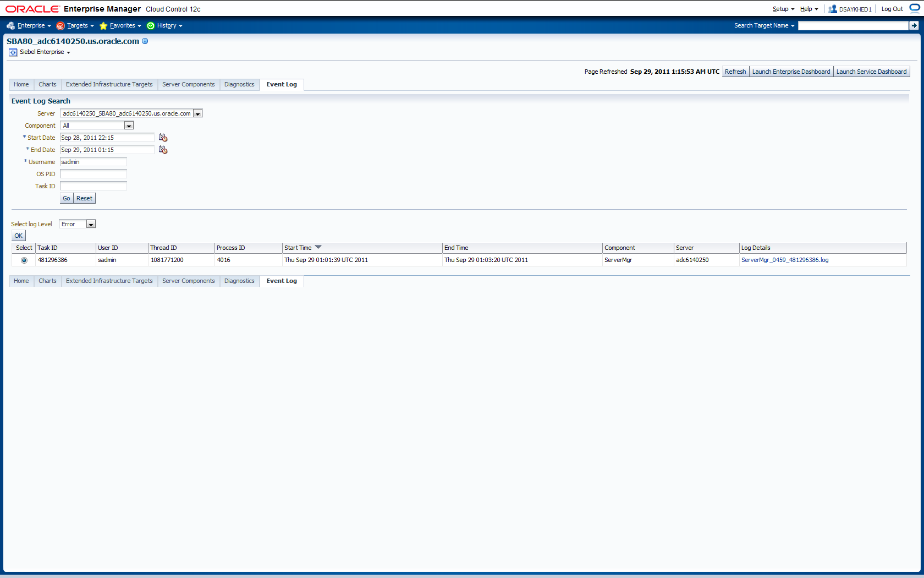Click the target information icon beside the title
Viewport: 924px width, 578px height.
145,41
